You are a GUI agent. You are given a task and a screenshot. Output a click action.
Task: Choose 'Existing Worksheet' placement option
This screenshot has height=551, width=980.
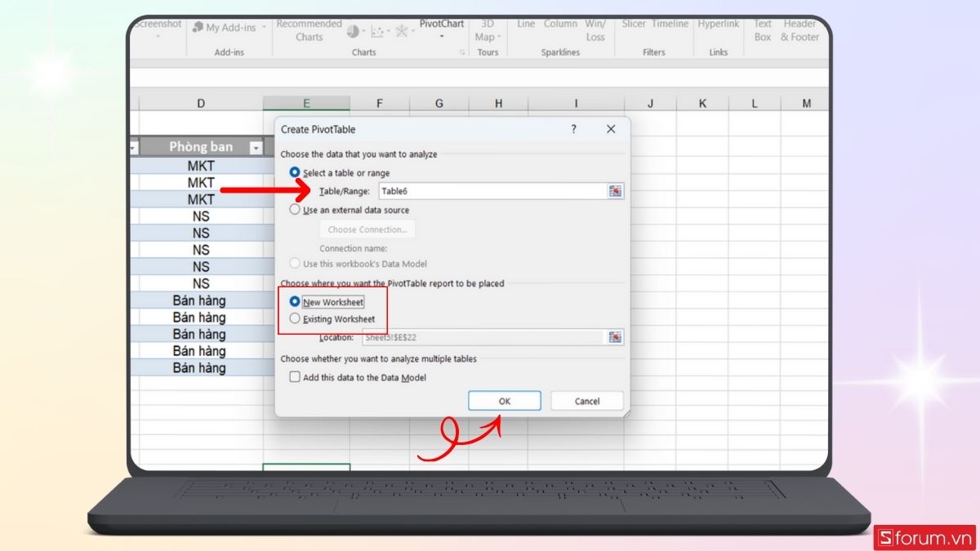tap(295, 318)
